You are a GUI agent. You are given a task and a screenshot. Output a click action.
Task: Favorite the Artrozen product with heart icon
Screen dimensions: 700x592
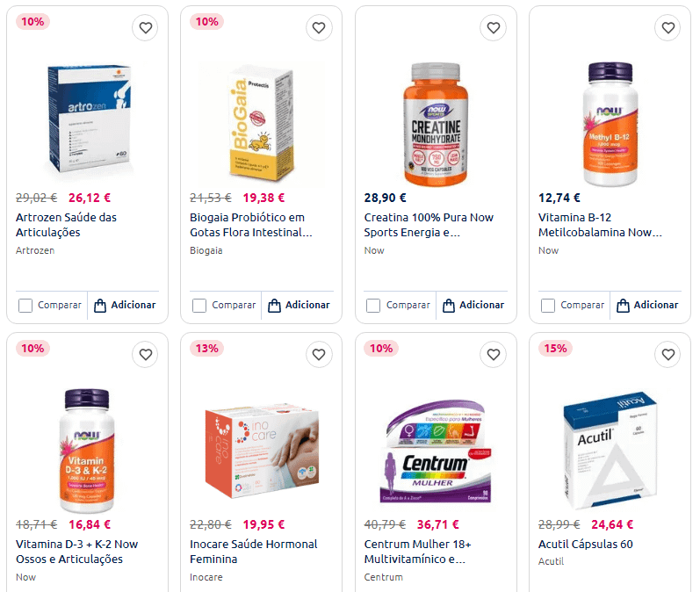click(x=146, y=28)
